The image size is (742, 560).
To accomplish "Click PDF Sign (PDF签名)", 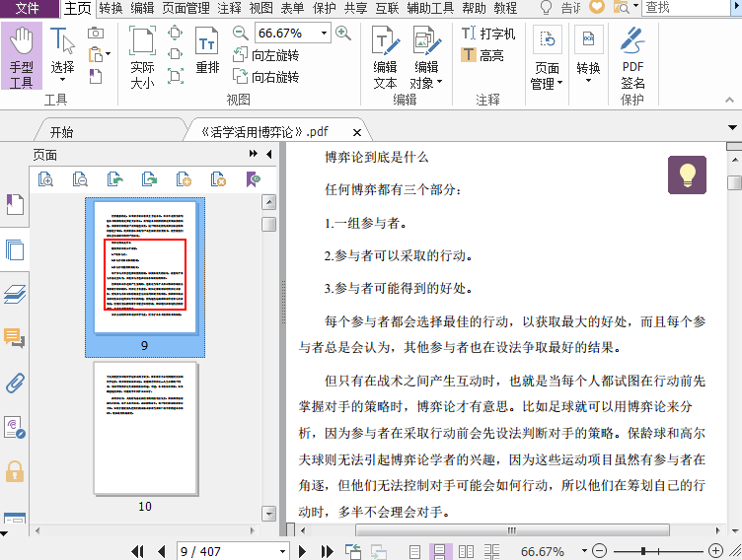I will [632, 57].
